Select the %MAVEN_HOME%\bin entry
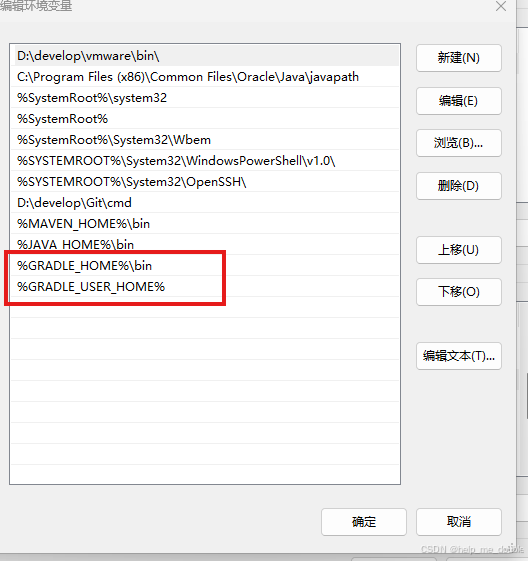Image resolution: width=528 pixels, height=561 pixels. (205, 224)
